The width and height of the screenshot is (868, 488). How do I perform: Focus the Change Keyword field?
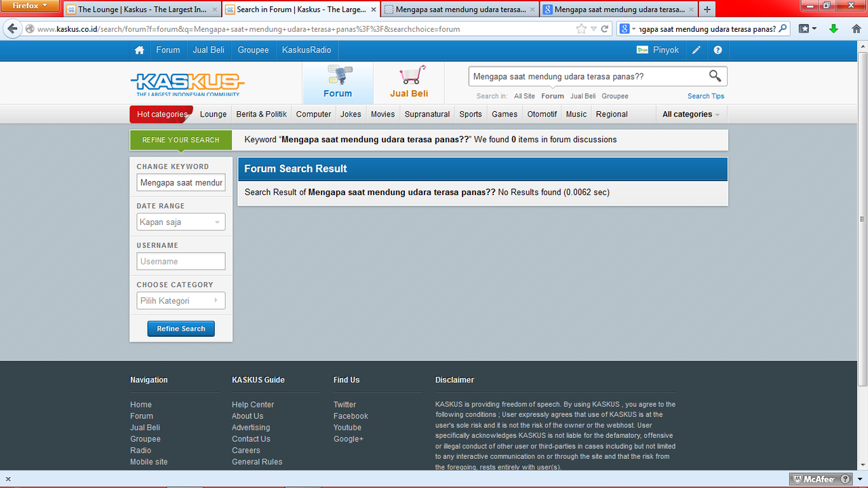pos(181,183)
